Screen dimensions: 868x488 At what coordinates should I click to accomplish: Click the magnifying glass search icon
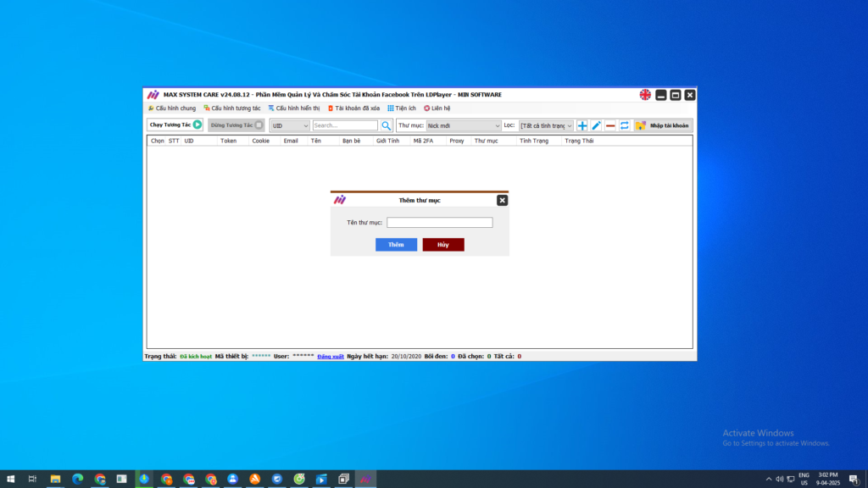pyautogui.click(x=387, y=125)
